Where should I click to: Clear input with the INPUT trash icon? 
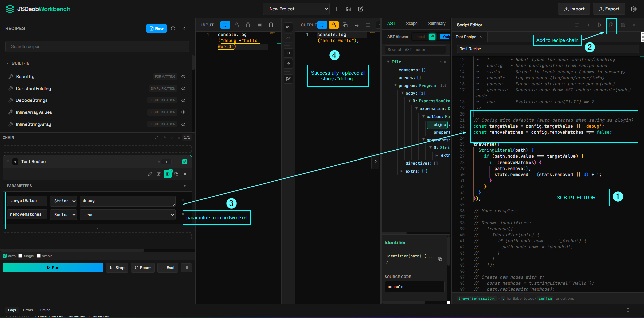click(x=248, y=25)
